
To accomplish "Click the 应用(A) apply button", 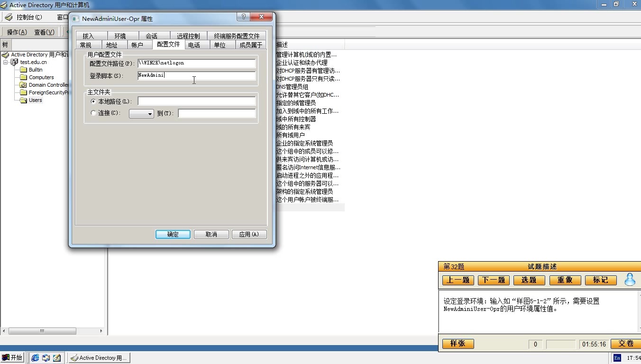I will pos(249,234).
